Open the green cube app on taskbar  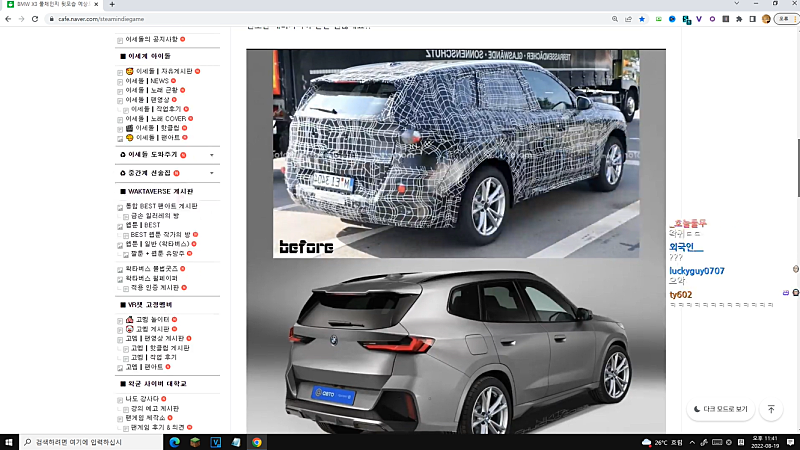click(195, 442)
